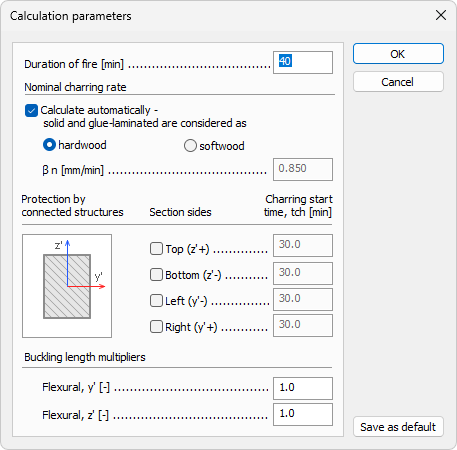Select the hardwood radio button
457x450 pixels.
[x=49, y=145]
